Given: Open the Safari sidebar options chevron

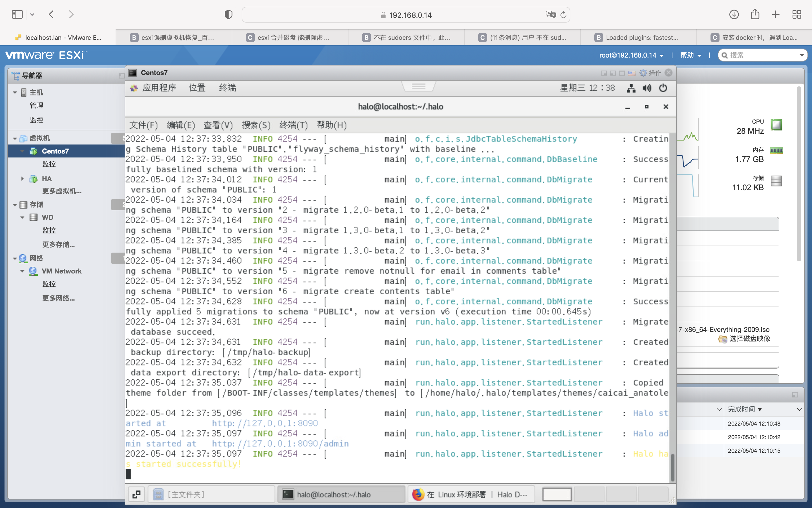Looking at the screenshot, I should (32, 14).
